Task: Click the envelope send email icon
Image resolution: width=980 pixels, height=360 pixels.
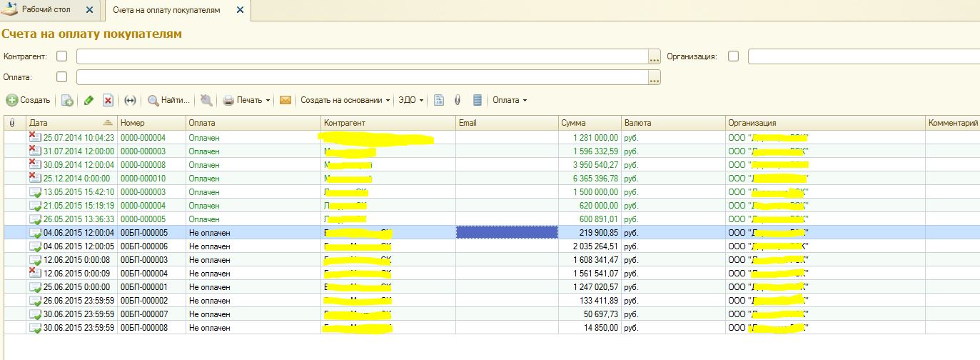Action: pyautogui.click(x=286, y=101)
